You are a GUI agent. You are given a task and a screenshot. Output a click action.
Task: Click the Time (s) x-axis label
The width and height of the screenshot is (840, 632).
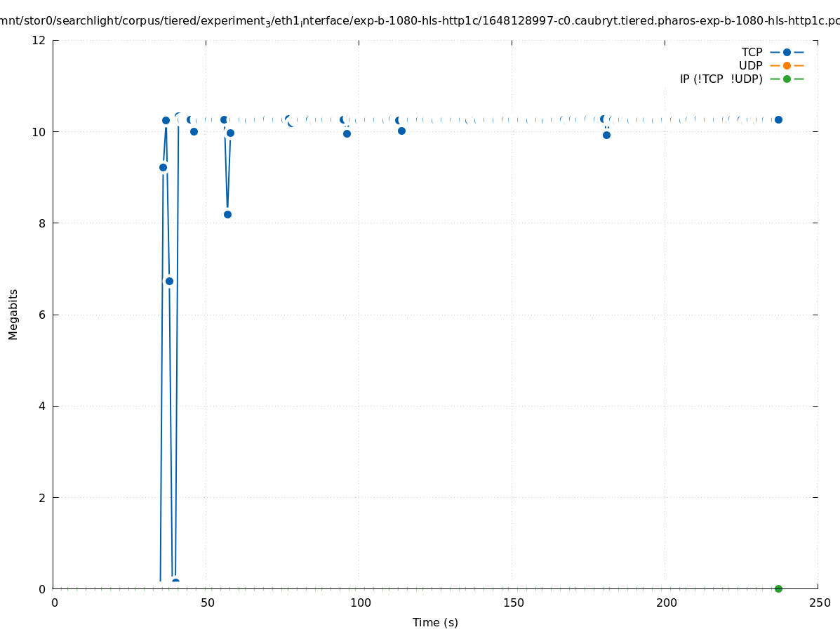tap(435, 622)
